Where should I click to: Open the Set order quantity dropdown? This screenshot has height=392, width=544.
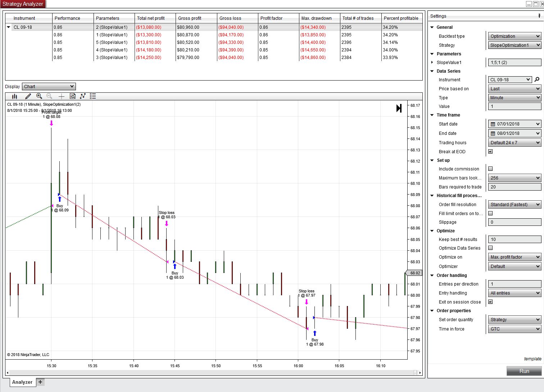[515, 320]
